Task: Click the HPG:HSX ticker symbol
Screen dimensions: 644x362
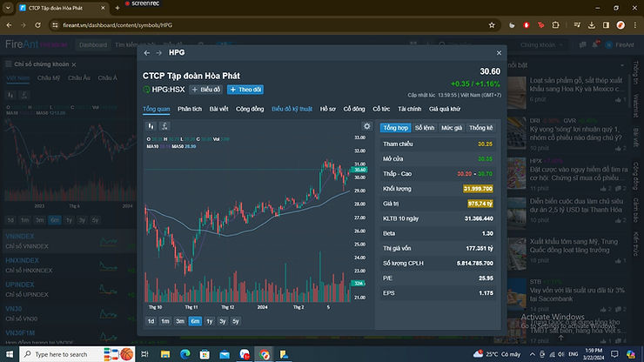Action: (168, 90)
